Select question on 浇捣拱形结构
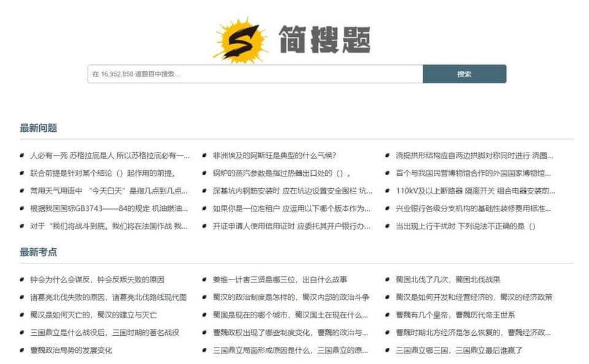Image resolution: width=589 pixels, height=364 pixels. point(474,156)
